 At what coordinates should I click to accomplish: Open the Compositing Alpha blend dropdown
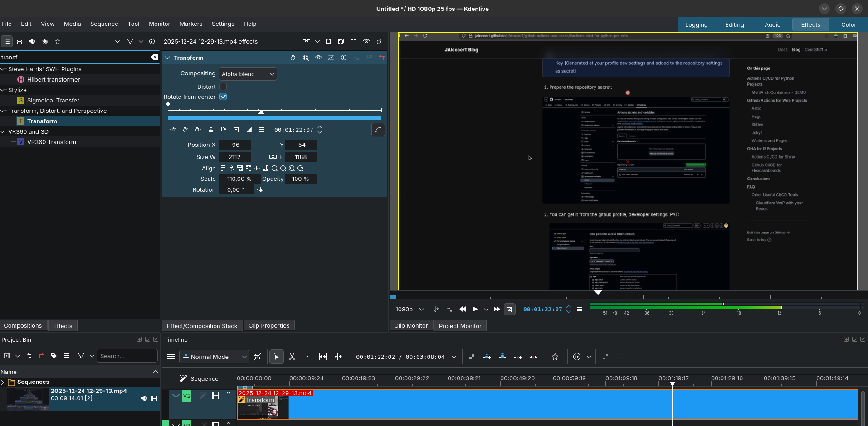(x=248, y=74)
